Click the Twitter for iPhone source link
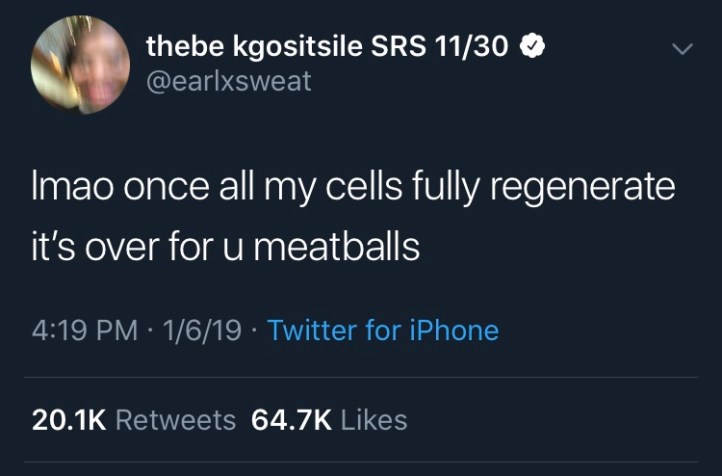Screen dimensions: 722x476 [384, 330]
